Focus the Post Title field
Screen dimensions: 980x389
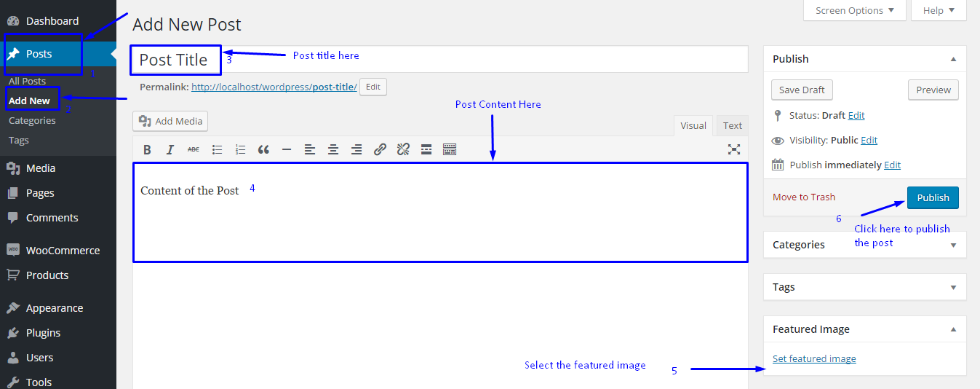[x=440, y=60]
